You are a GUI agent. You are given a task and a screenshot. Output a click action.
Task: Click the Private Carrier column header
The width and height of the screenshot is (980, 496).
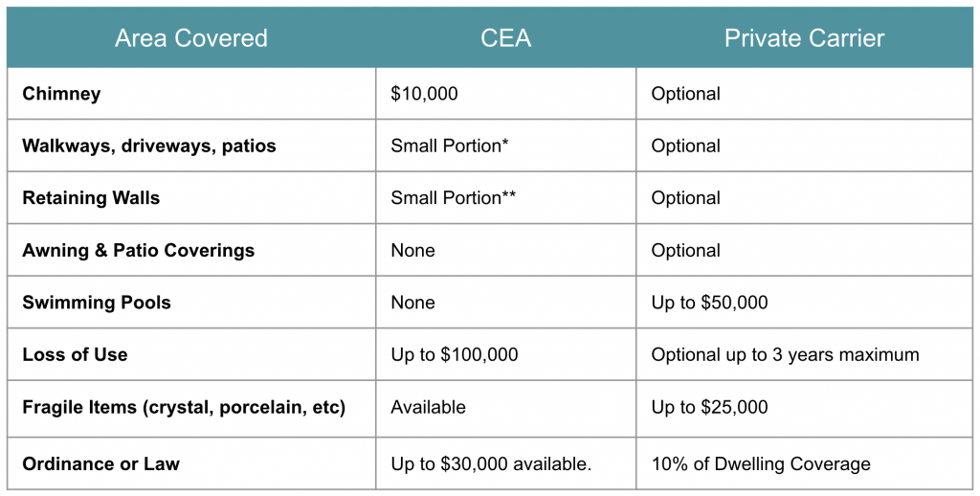[x=804, y=38]
